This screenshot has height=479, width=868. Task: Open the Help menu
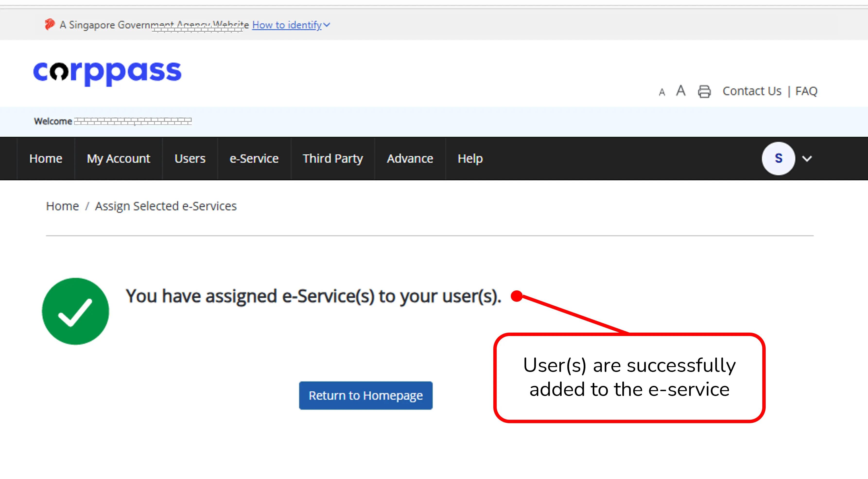[x=470, y=159]
